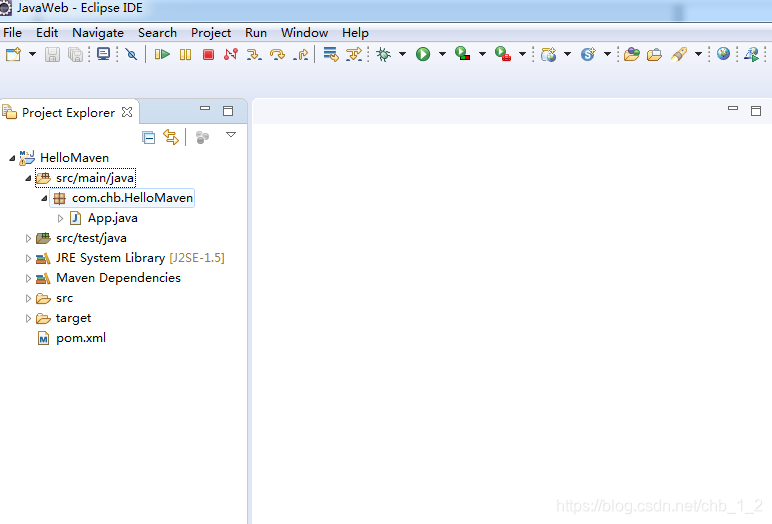Open the New wizard dropdown arrow
Image resolution: width=772 pixels, height=524 pixels.
[32, 54]
